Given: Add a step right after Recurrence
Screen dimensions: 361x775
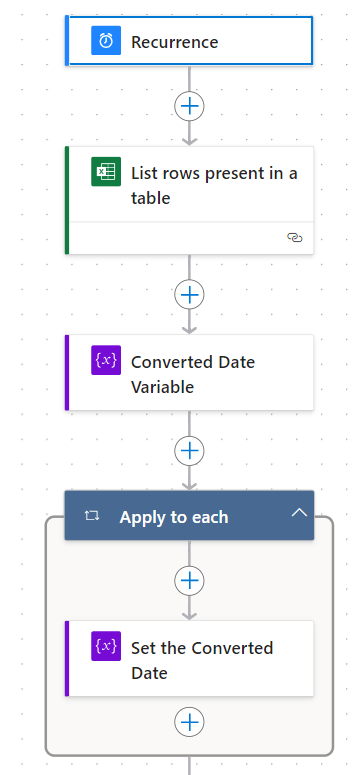Looking at the screenshot, I should coord(189,106).
